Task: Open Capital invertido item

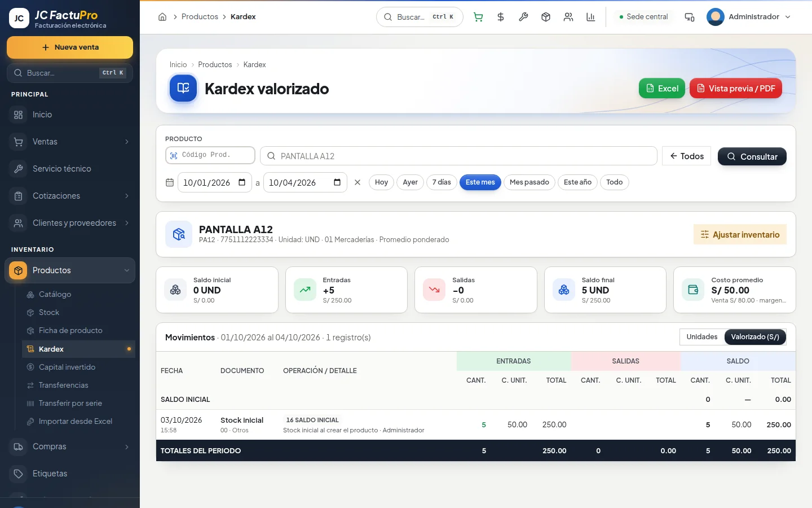Action: pyautogui.click(x=79, y=367)
